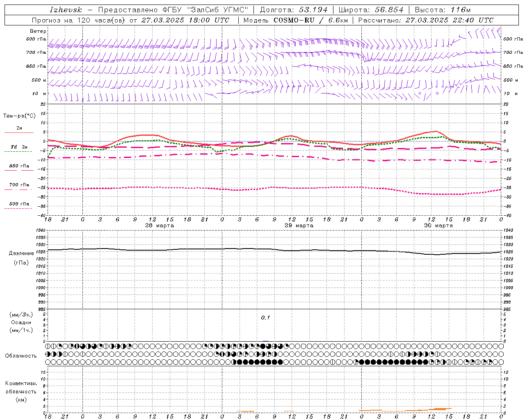This screenshot has height=420, width=525.
Task: Click the Высота: 116м value
Action: [442, 10]
